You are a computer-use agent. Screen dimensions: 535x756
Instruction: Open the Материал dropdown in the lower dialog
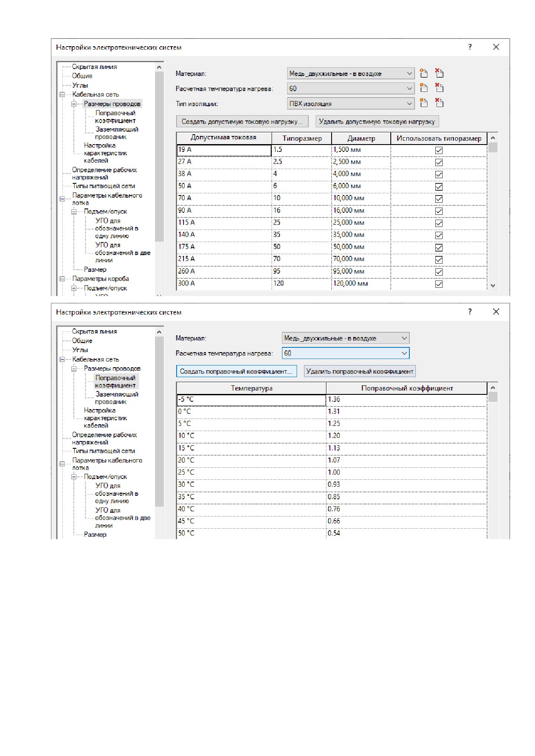click(x=345, y=338)
